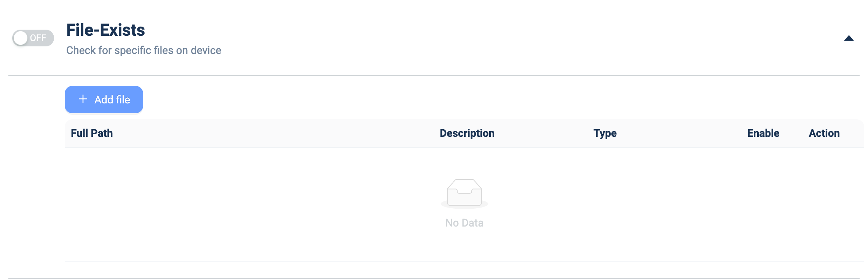The height and width of the screenshot is (279, 868).
Task: Sort by the Full Path column header
Action: pos(92,133)
